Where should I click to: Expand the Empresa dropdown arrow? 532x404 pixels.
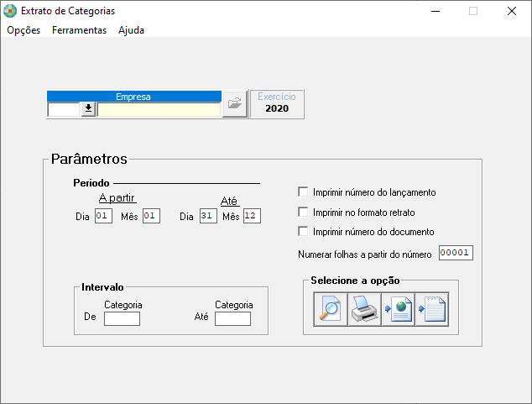tap(88, 109)
